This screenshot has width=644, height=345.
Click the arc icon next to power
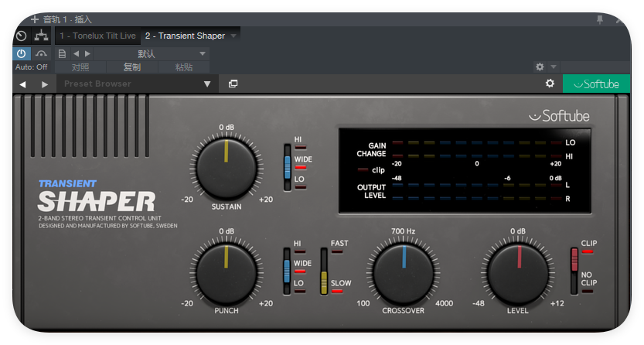(x=41, y=54)
